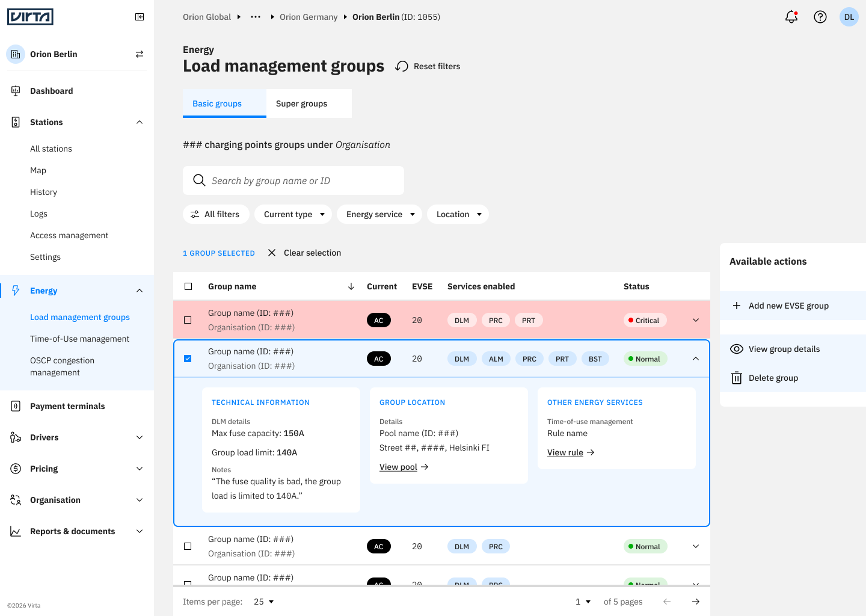Click the Payment terminals icon
Image resolution: width=866 pixels, height=616 pixels.
16,406
